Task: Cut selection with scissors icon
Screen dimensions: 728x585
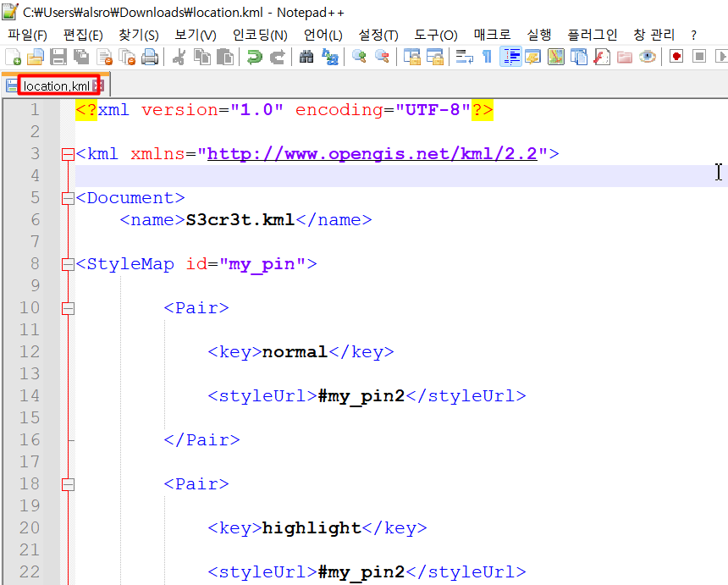Action: coord(179,57)
